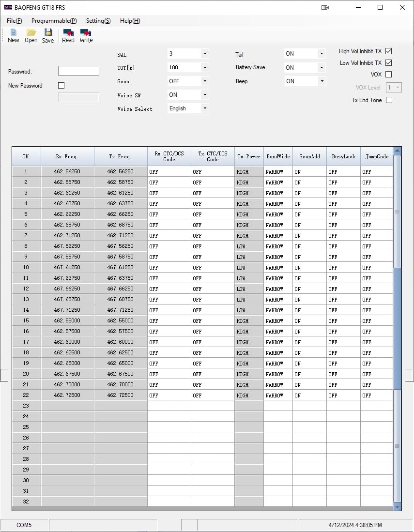Open the Programmable menu
The image size is (414, 532).
point(54,21)
